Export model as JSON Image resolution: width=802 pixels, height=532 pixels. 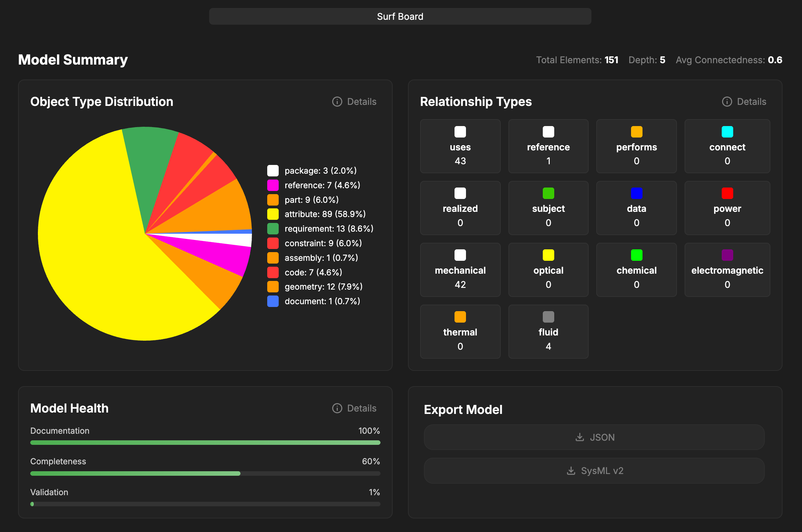click(x=594, y=437)
